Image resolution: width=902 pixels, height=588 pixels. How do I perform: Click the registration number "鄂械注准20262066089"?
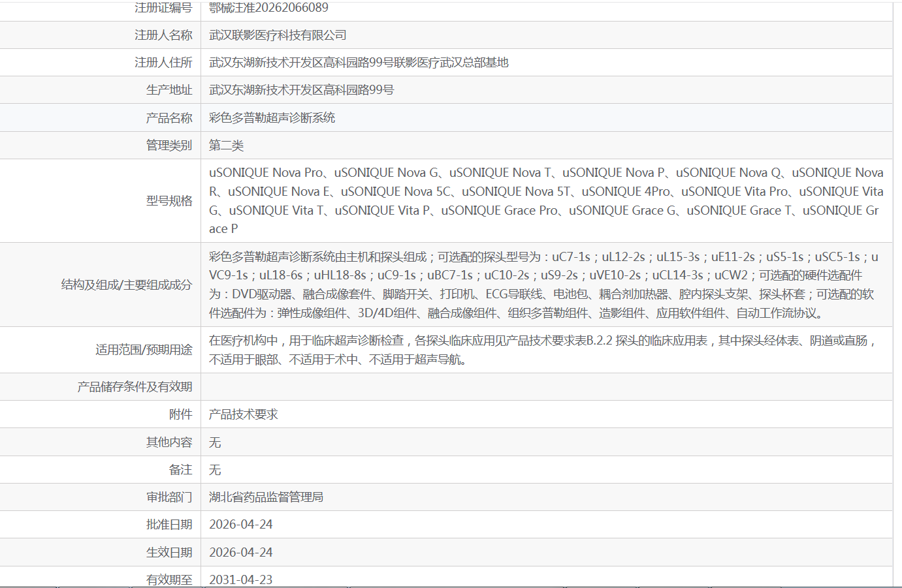pos(268,8)
